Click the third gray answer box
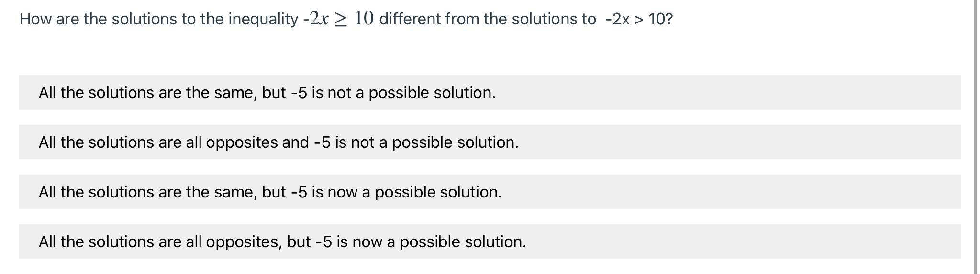This screenshot has height=274, width=980. click(x=490, y=192)
